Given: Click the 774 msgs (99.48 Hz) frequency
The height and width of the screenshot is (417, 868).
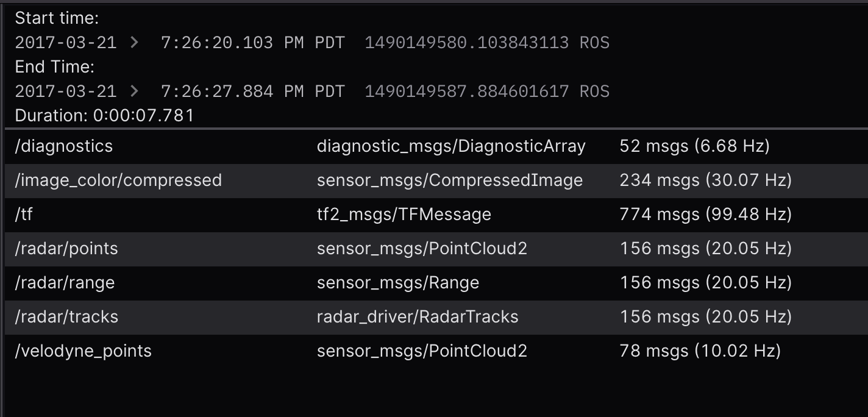Looking at the screenshot, I should tap(705, 215).
